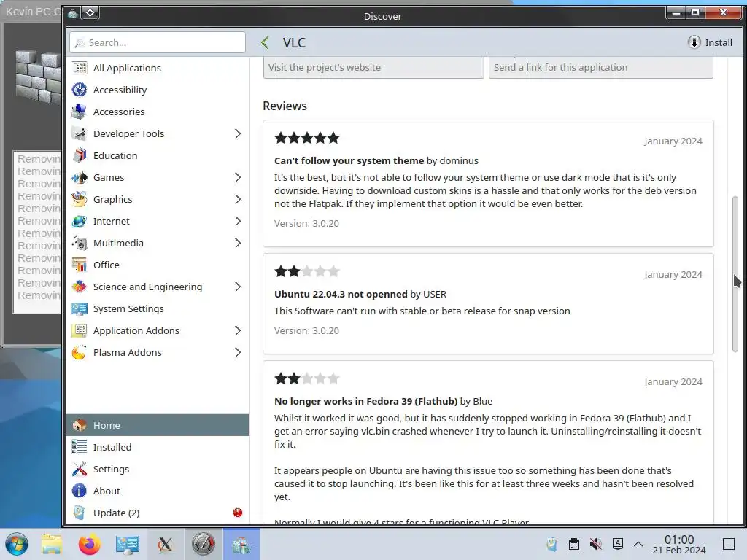Click the Multimedia category icon

pyautogui.click(x=80, y=244)
